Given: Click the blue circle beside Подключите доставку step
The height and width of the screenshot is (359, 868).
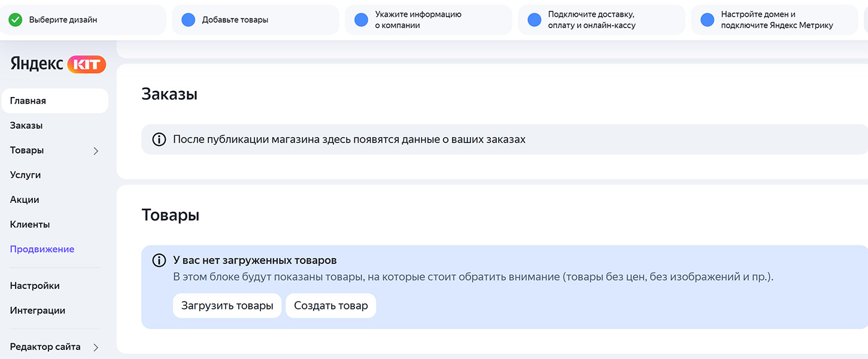Looking at the screenshot, I should (534, 20).
